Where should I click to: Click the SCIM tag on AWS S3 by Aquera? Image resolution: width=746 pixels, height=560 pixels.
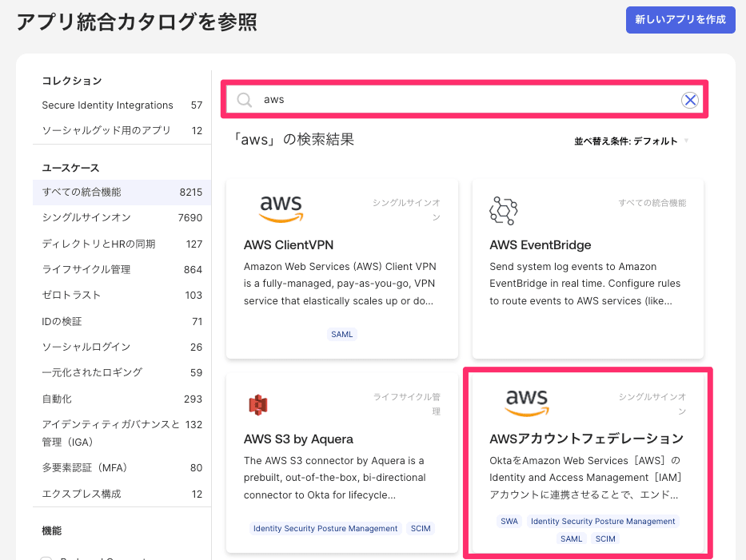click(421, 529)
